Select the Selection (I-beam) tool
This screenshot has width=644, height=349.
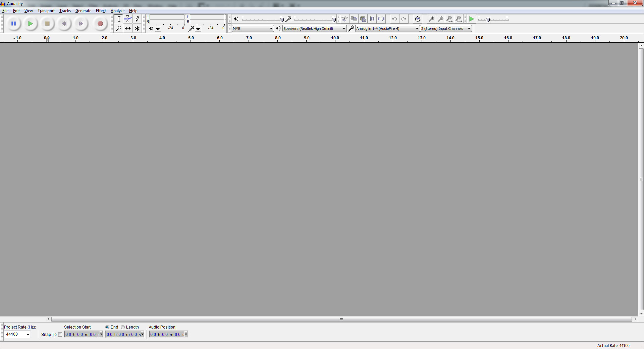[x=119, y=19]
